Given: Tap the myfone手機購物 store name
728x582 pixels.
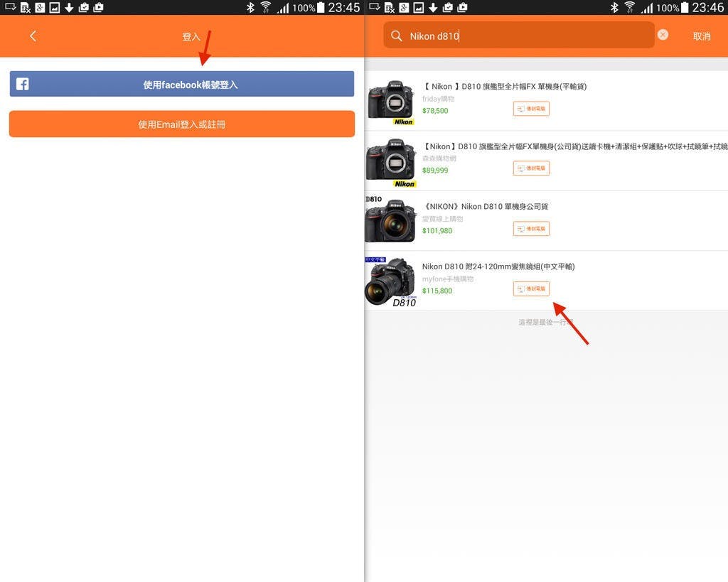Looking at the screenshot, I should point(448,279).
